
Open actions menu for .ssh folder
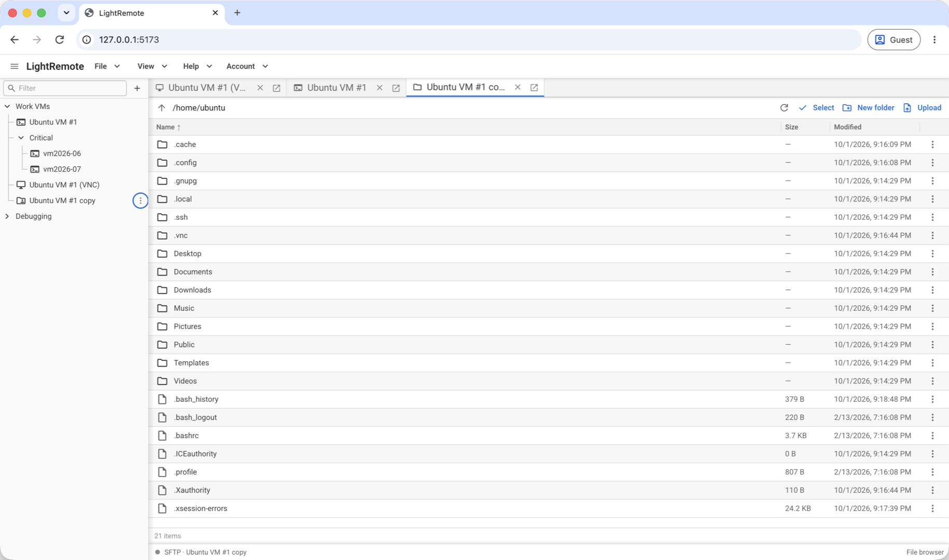(932, 217)
